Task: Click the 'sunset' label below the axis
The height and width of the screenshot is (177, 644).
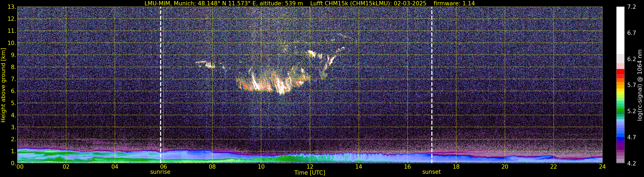Action: pos(432,172)
